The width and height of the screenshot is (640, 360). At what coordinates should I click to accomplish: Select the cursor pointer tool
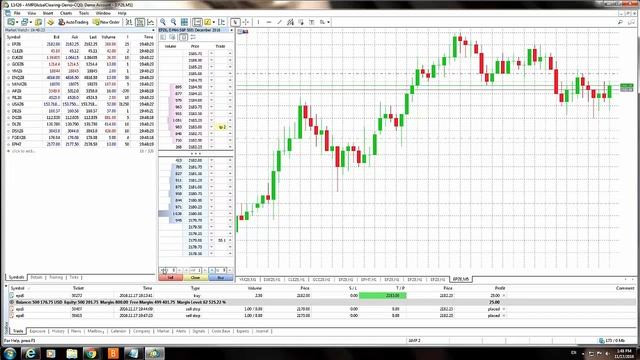[235, 22]
